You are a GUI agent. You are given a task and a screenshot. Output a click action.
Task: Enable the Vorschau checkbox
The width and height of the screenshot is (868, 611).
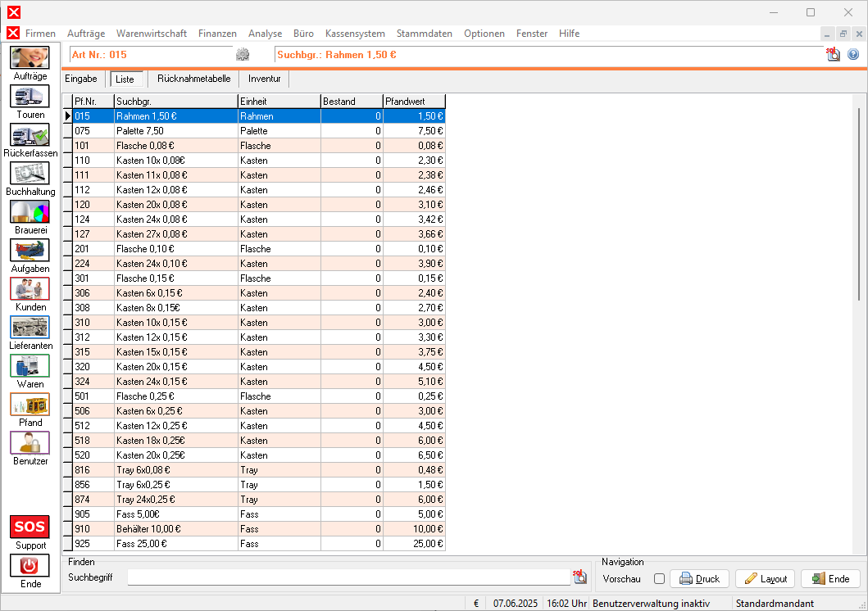point(659,579)
